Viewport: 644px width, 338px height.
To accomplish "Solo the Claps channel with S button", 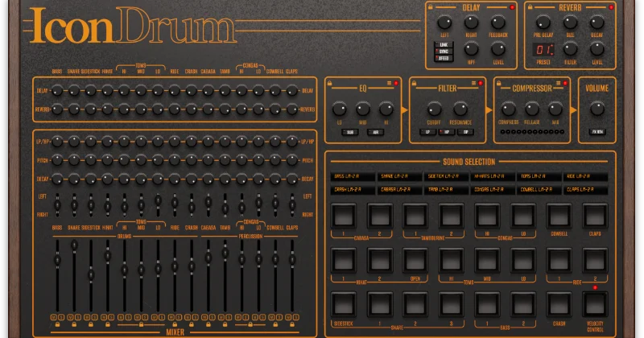I will point(296,317).
